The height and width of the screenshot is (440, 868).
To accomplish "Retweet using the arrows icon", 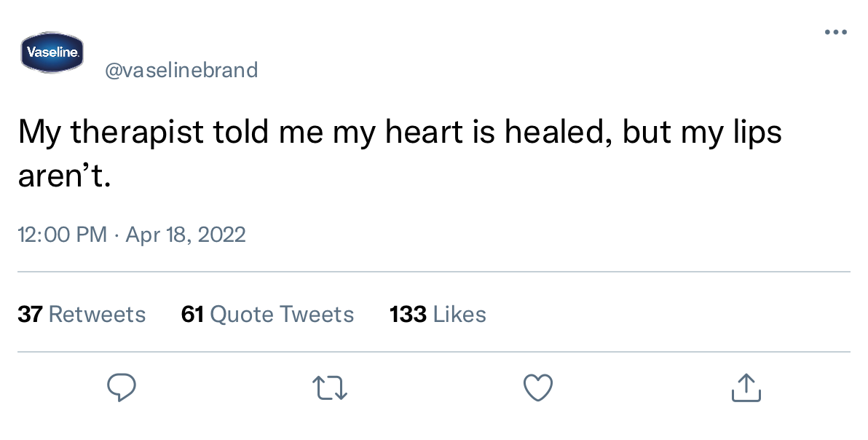I will click(x=330, y=388).
